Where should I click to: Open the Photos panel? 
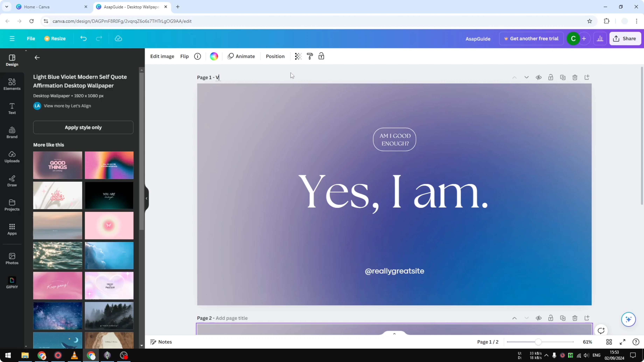(12, 259)
